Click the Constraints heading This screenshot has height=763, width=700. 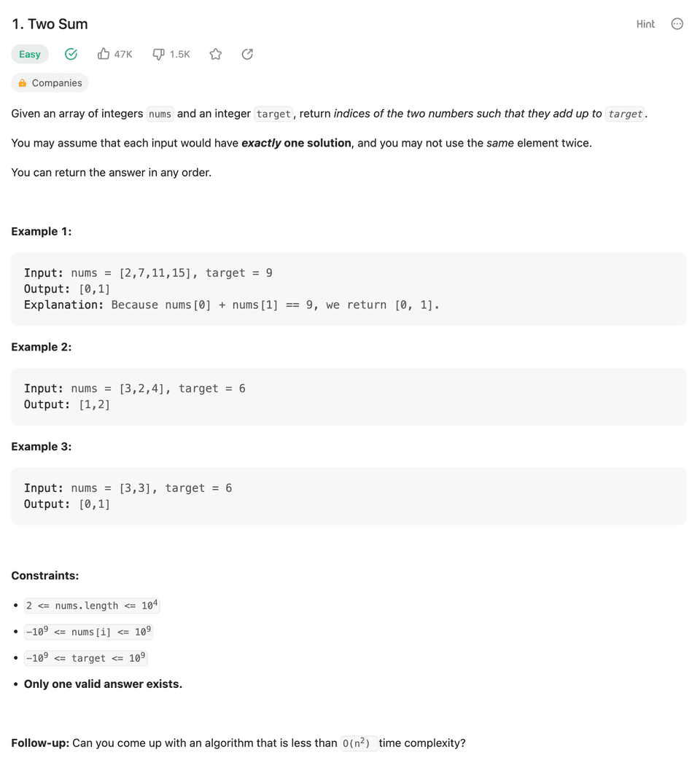coord(45,576)
